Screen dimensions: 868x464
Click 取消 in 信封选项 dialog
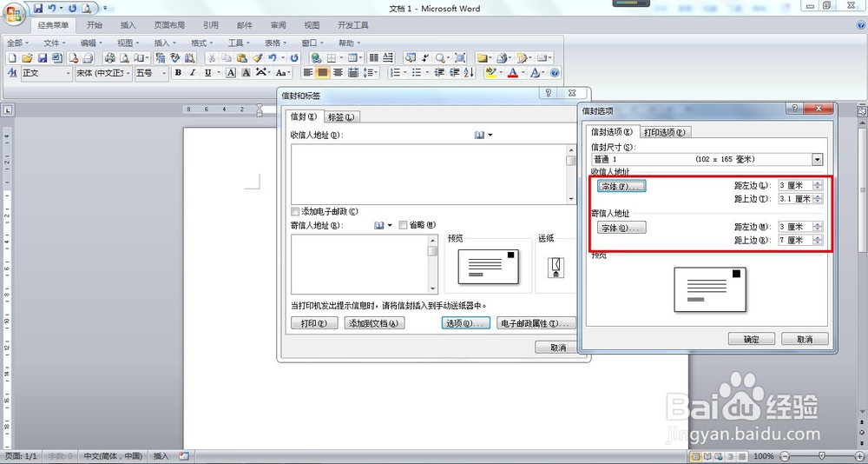[x=805, y=339]
